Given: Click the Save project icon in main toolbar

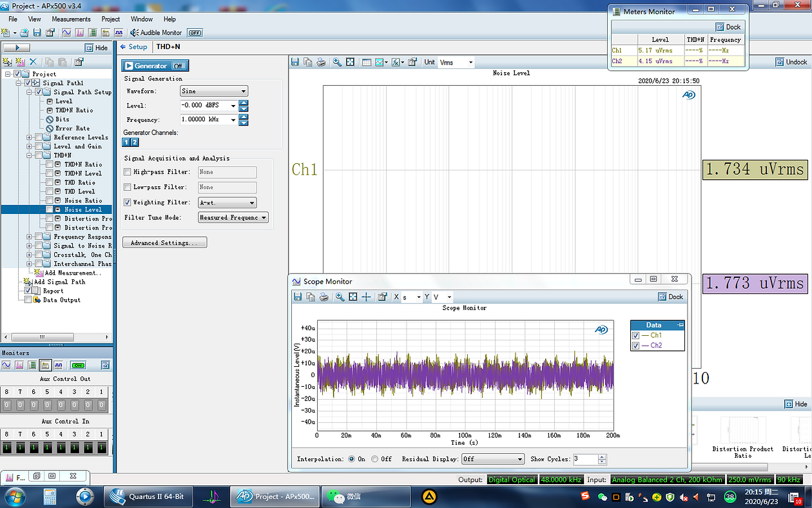Looking at the screenshot, I should (x=37, y=33).
